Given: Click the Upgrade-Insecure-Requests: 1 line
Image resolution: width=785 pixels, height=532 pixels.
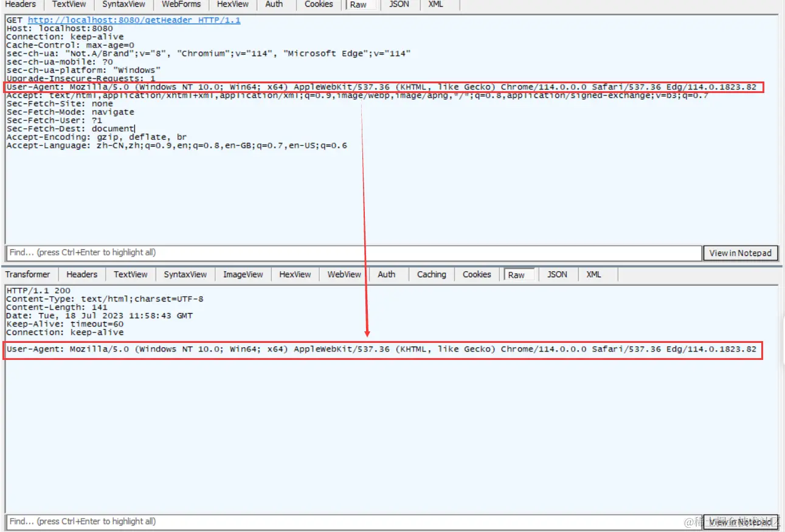Looking at the screenshot, I should pyautogui.click(x=81, y=79).
